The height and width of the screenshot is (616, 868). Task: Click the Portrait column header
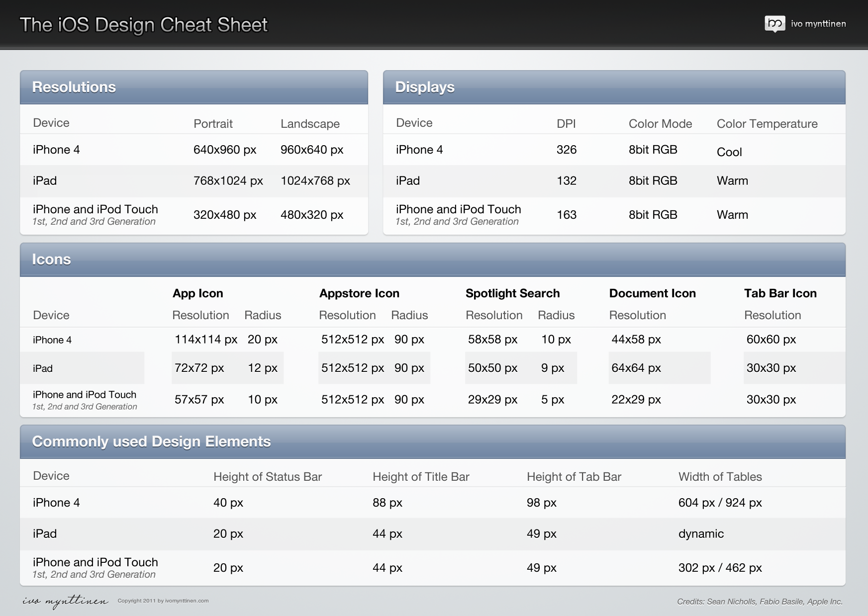click(213, 124)
